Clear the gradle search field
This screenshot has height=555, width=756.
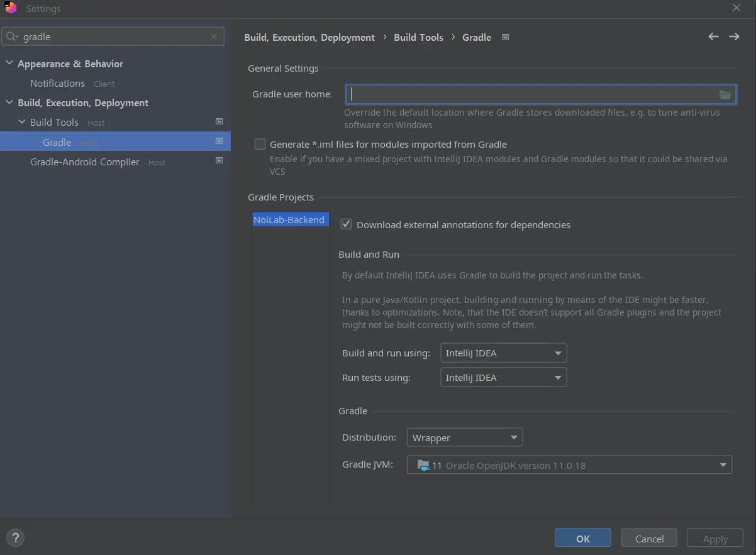click(214, 37)
